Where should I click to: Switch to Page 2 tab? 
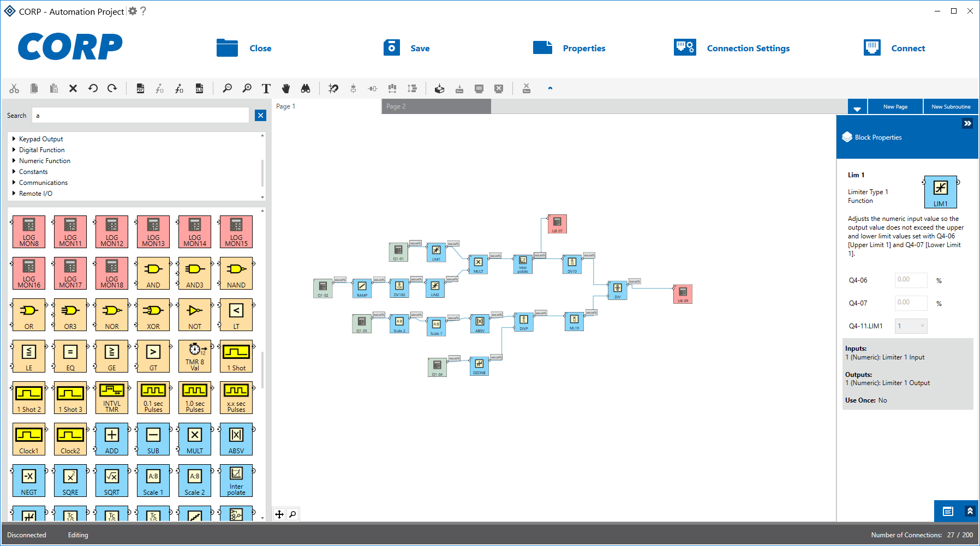[x=436, y=106]
